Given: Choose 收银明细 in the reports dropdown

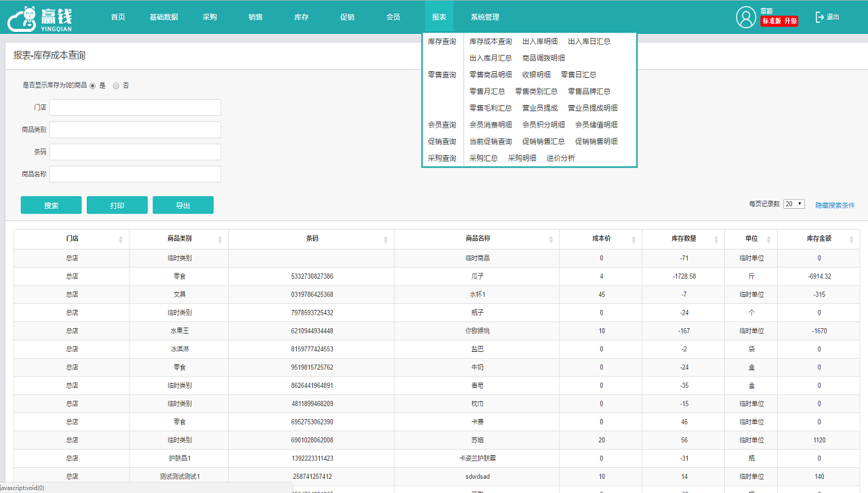Looking at the screenshot, I should [537, 75].
